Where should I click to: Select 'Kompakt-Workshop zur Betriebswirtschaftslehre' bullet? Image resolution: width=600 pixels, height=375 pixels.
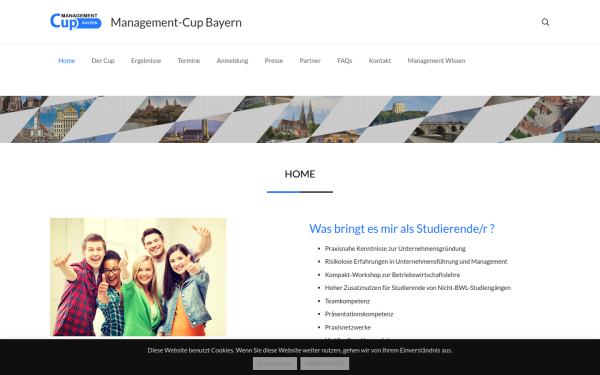(x=392, y=275)
